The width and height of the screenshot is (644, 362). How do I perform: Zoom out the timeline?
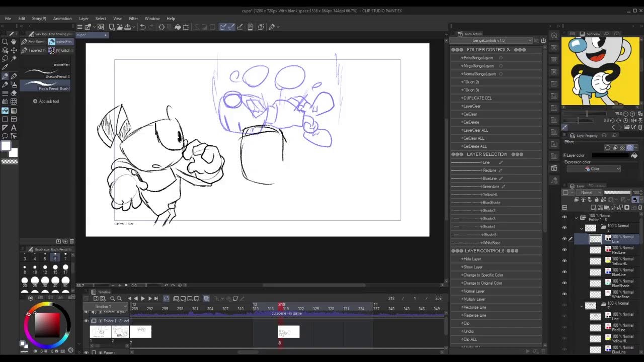(x=113, y=299)
